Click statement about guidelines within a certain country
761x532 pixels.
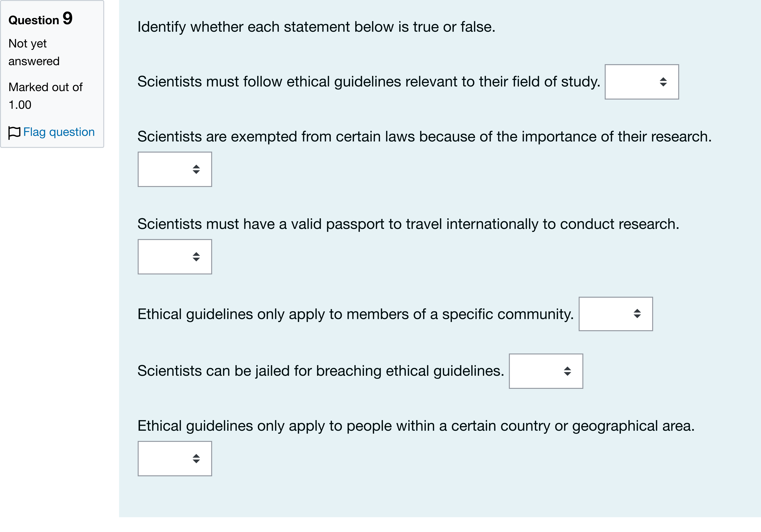(x=416, y=426)
